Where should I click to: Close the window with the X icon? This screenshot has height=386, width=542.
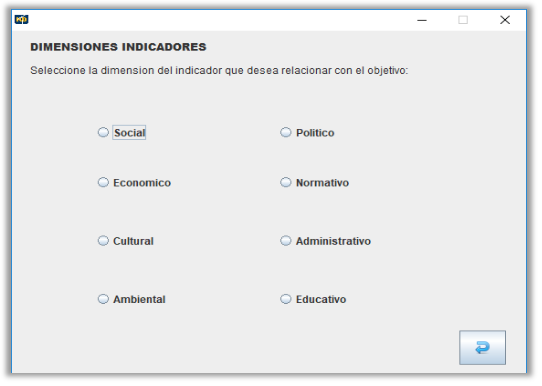coord(505,20)
